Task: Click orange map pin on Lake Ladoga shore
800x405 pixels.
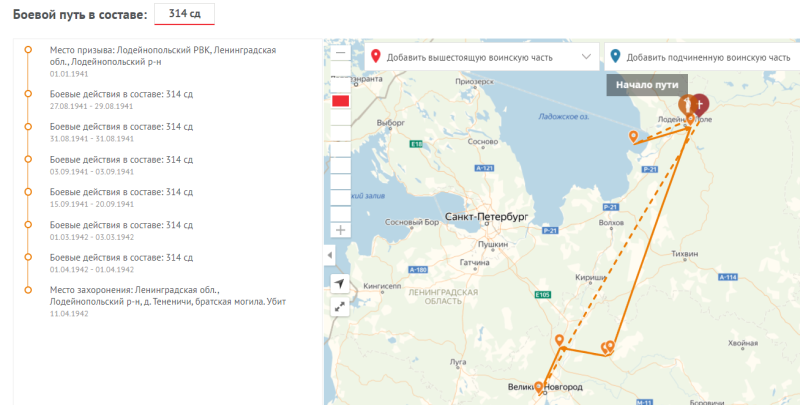Action: pyautogui.click(x=632, y=137)
